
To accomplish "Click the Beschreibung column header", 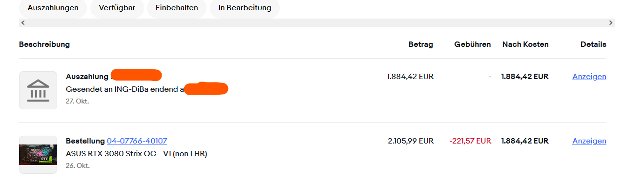I will click(44, 44).
